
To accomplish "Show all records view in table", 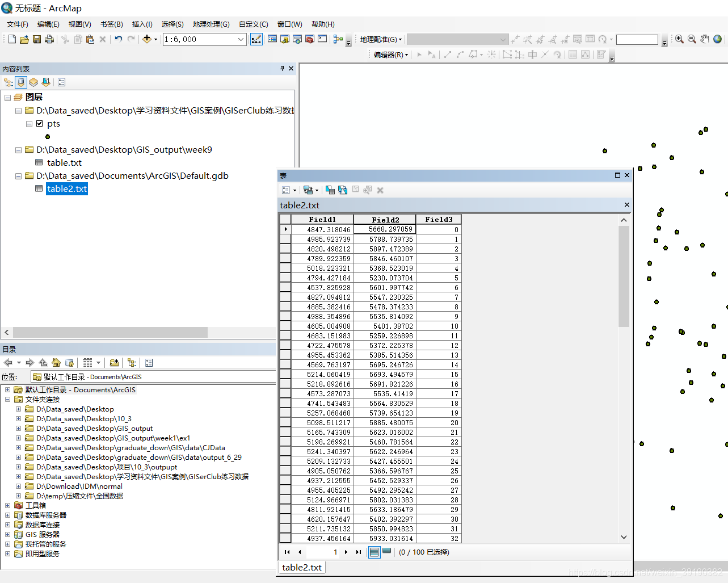I will tap(374, 552).
